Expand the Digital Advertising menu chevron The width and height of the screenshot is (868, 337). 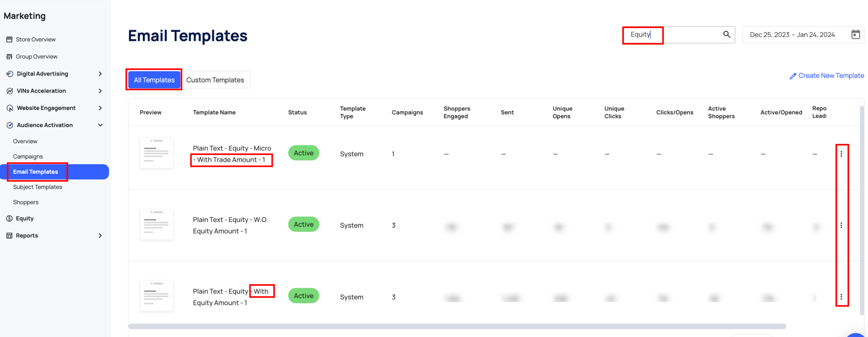(x=100, y=74)
